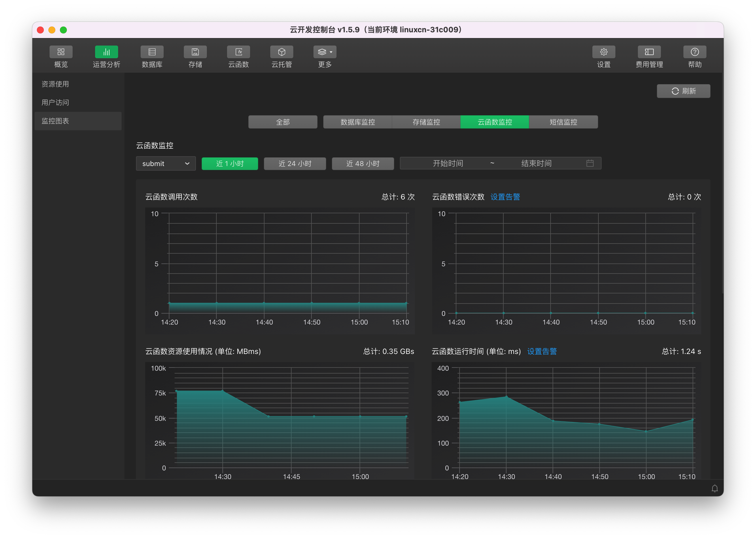Screen dimensions: 756x539
Task: Click the notification bell in status bar
Action: click(715, 488)
